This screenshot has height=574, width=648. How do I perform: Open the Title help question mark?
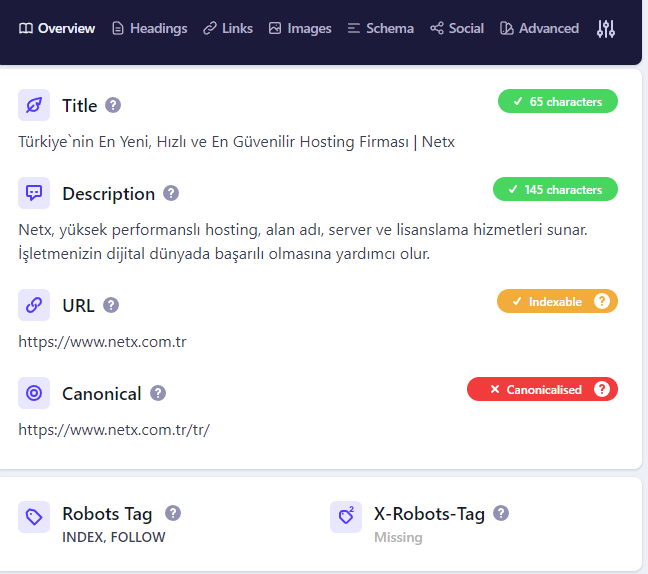(x=113, y=105)
